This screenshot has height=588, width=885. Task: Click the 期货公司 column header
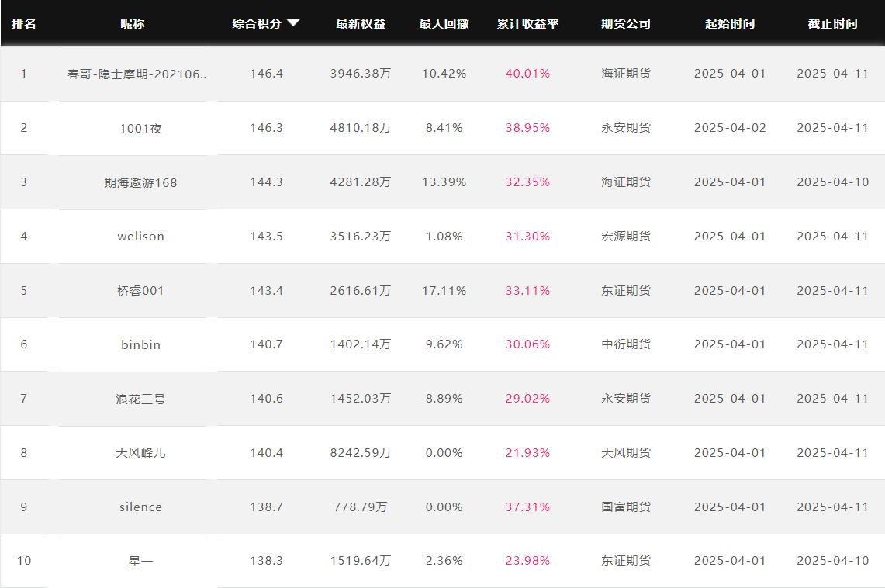click(626, 24)
